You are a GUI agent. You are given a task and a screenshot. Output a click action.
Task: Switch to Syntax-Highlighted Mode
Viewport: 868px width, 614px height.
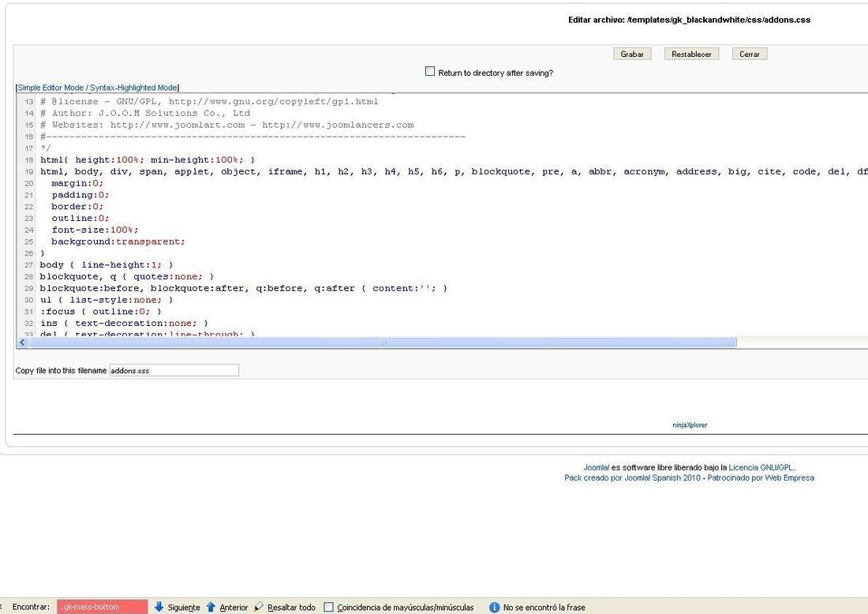tap(133, 88)
